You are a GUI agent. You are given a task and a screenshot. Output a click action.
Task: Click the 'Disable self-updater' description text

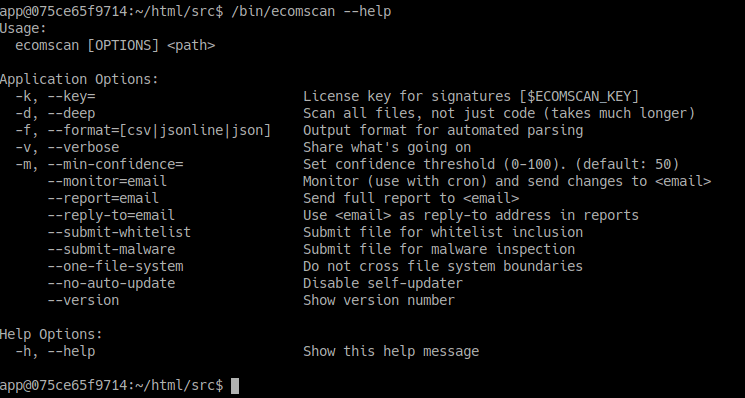tap(383, 284)
